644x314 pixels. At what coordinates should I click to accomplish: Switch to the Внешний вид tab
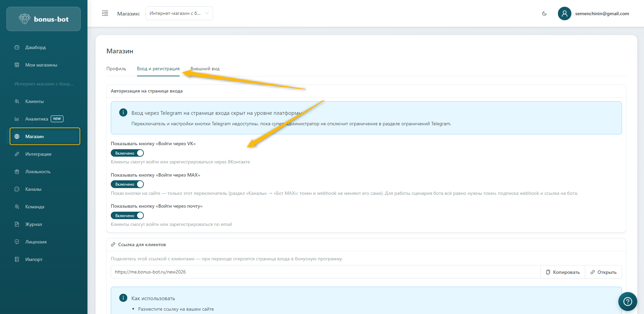click(x=205, y=69)
